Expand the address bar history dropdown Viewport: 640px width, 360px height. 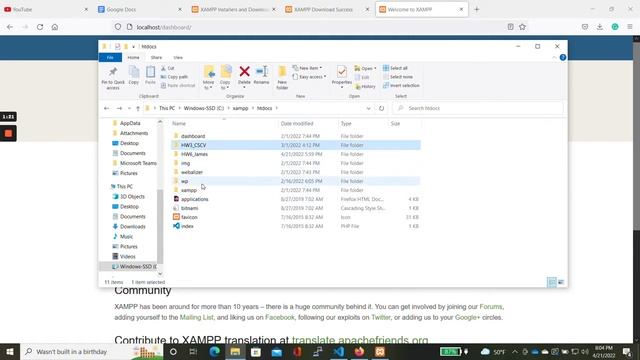coord(369,108)
